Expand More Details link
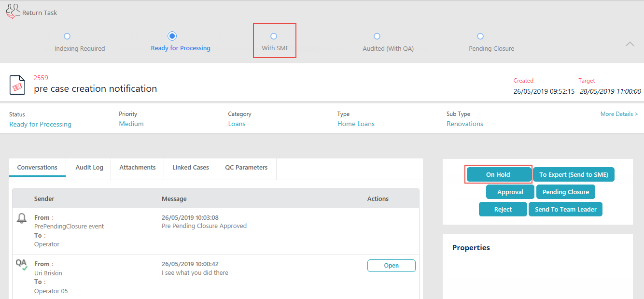The height and width of the screenshot is (299, 644). (619, 114)
